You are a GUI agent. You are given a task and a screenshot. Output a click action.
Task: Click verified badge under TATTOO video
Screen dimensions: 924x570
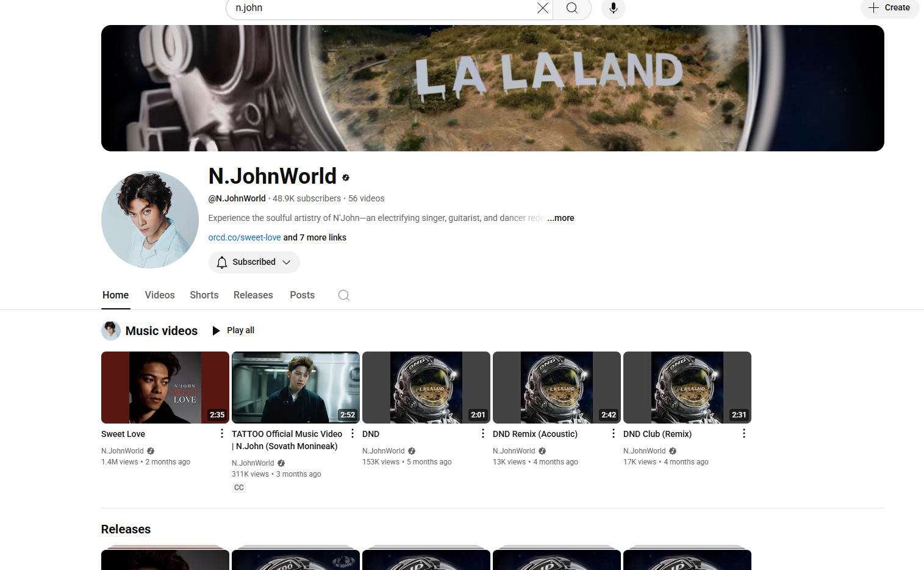(281, 463)
